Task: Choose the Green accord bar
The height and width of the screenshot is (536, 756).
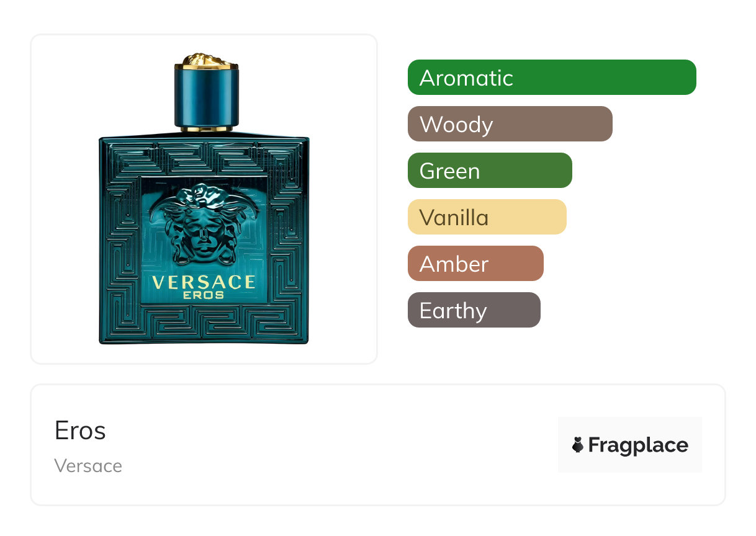Action: (490, 171)
